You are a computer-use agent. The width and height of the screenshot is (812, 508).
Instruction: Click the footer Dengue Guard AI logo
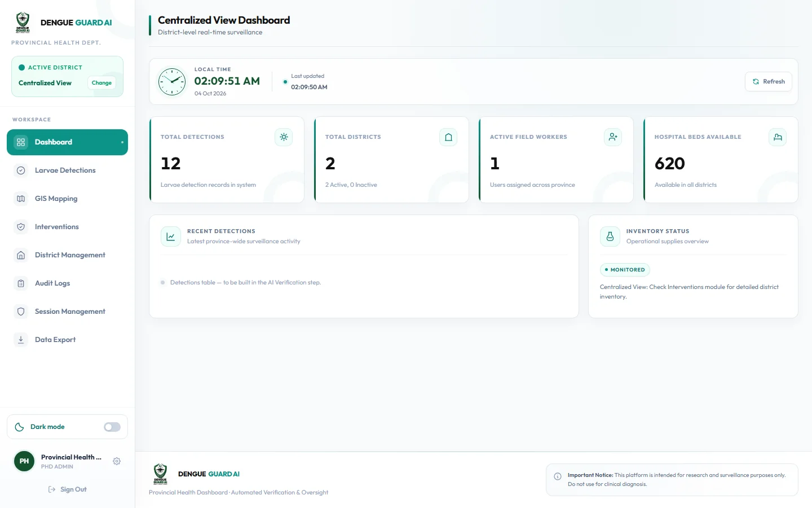click(160, 474)
